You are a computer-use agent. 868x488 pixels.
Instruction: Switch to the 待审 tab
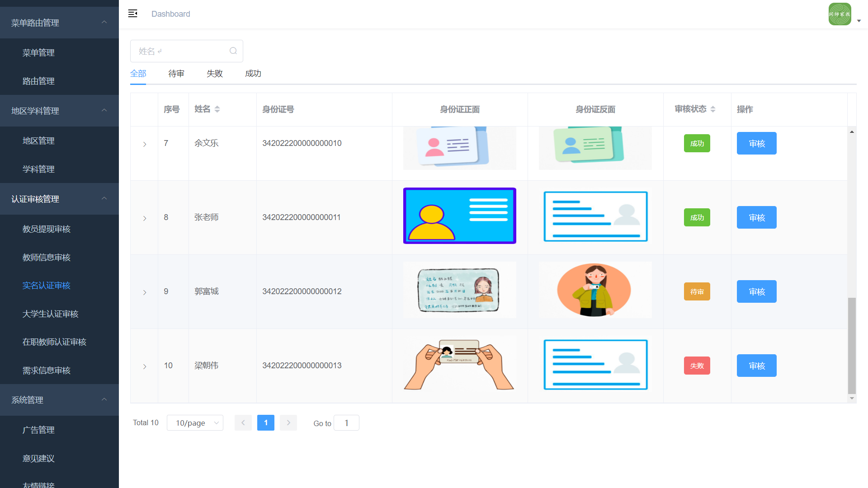[x=176, y=74]
